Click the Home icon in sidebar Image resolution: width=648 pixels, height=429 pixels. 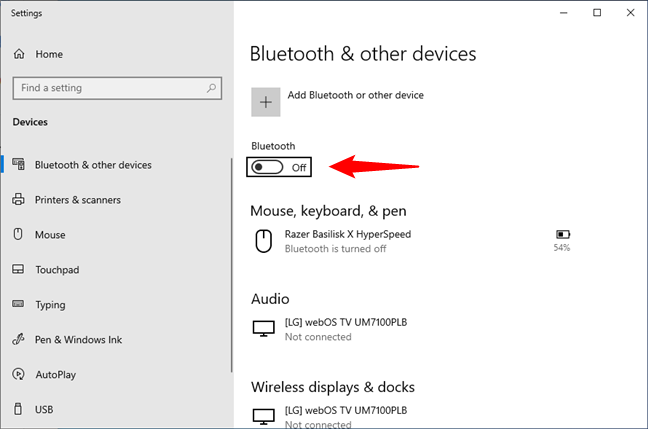pos(19,54)
